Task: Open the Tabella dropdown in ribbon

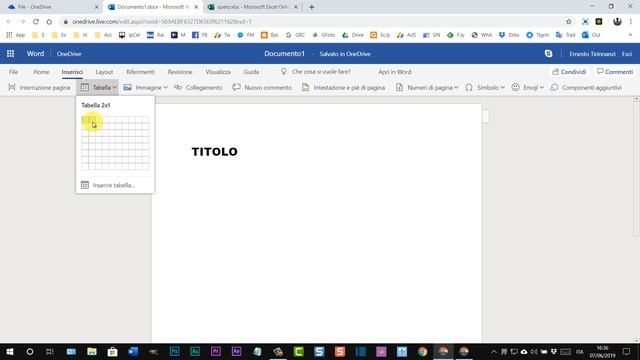Action: click(x=98, y=87)
